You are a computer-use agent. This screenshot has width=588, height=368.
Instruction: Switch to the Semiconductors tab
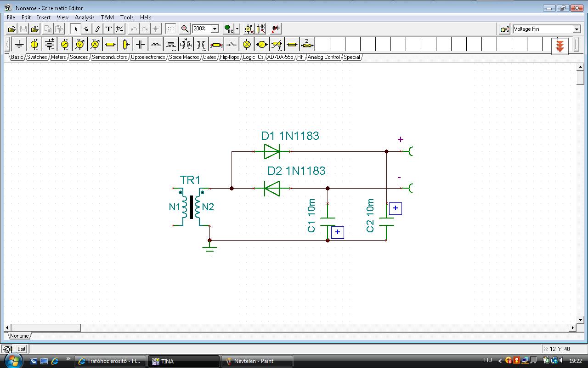(x=109, y=57)
